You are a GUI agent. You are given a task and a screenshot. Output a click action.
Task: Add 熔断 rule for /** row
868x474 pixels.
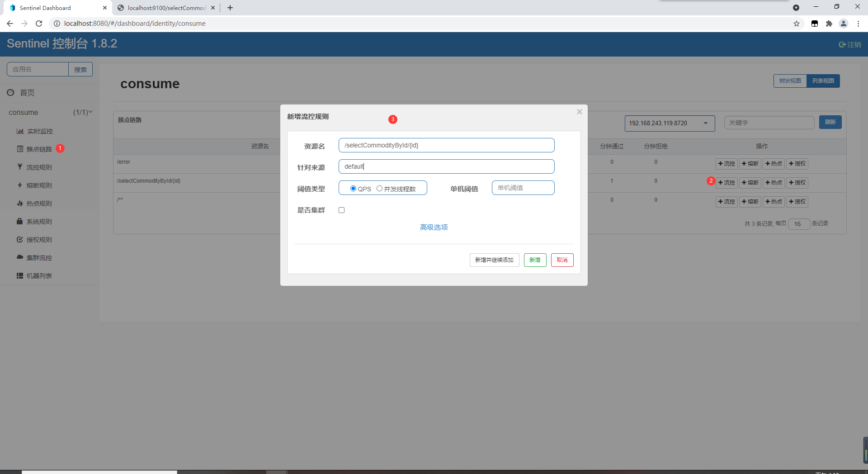pyautogui.click(x=750, y=202)
